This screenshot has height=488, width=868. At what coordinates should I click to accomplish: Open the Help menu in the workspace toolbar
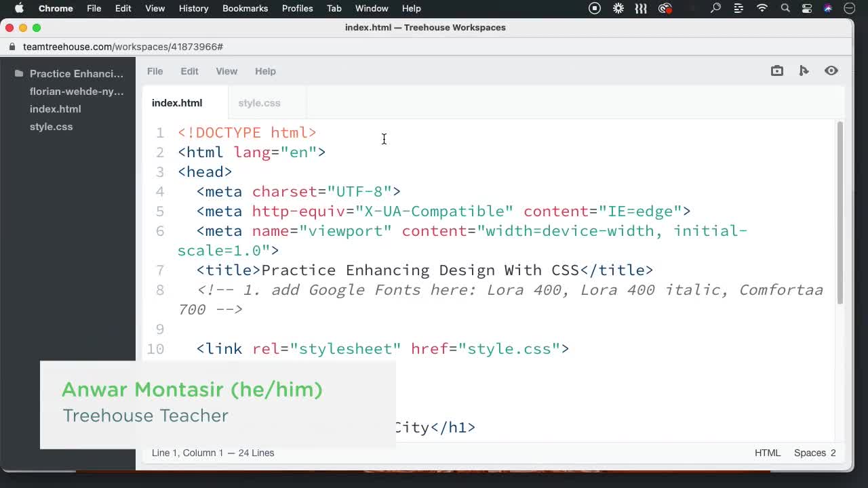(x=265, y=71)
